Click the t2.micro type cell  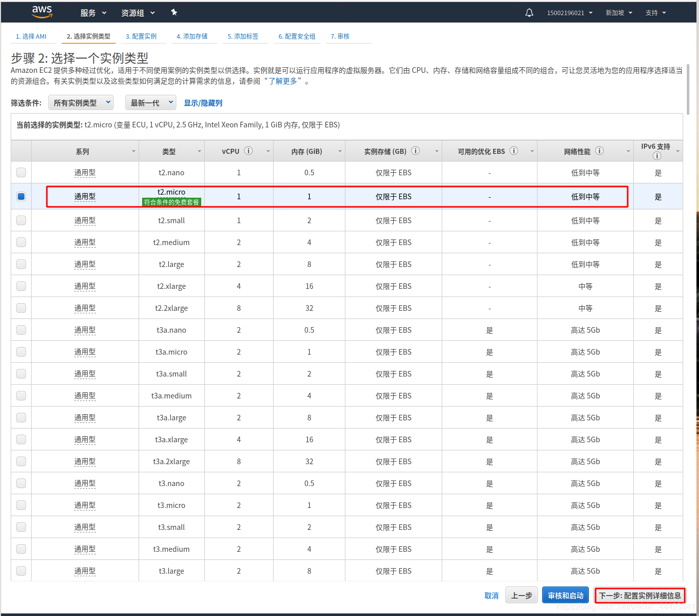[171, 196]
